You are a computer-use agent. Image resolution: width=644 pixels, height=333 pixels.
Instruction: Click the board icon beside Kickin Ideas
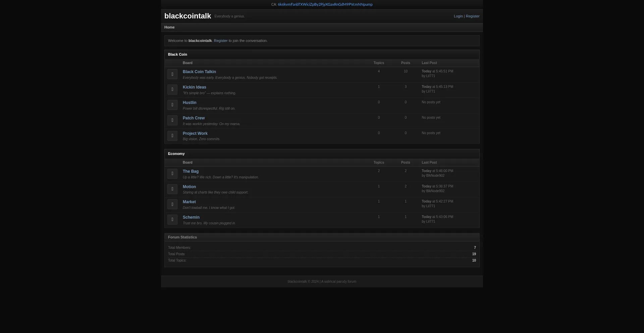pos(172,90)
